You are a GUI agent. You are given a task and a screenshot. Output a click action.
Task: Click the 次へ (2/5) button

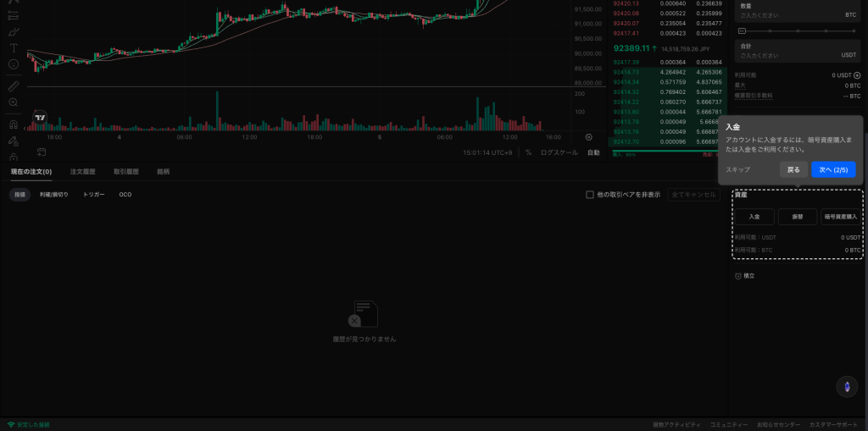(833, 170)
